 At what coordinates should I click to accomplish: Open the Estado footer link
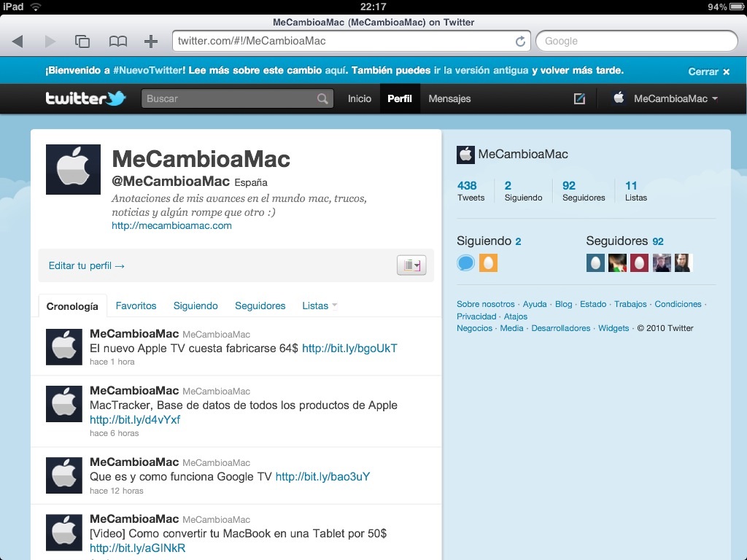(x=593, y=304)
